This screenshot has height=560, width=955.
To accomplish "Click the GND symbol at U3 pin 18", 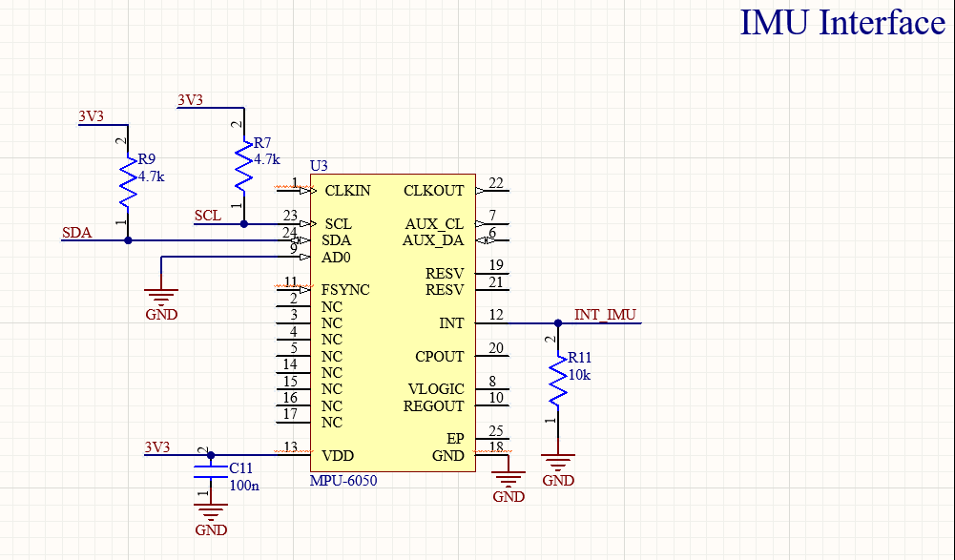I will (509, 486).
